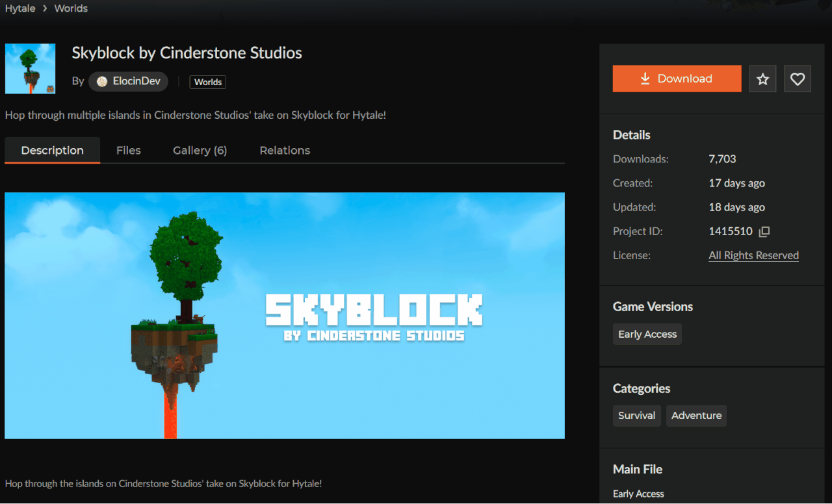Toggle the heart icon to favorite this world
The width and height of the screenshot is (832, 504).
[x=797, y=78]
